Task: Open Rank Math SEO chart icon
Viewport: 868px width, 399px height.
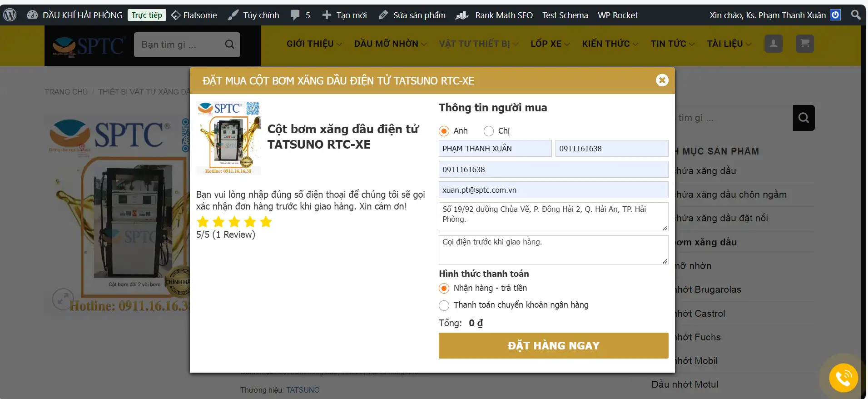Action: (x=462, y=15)
